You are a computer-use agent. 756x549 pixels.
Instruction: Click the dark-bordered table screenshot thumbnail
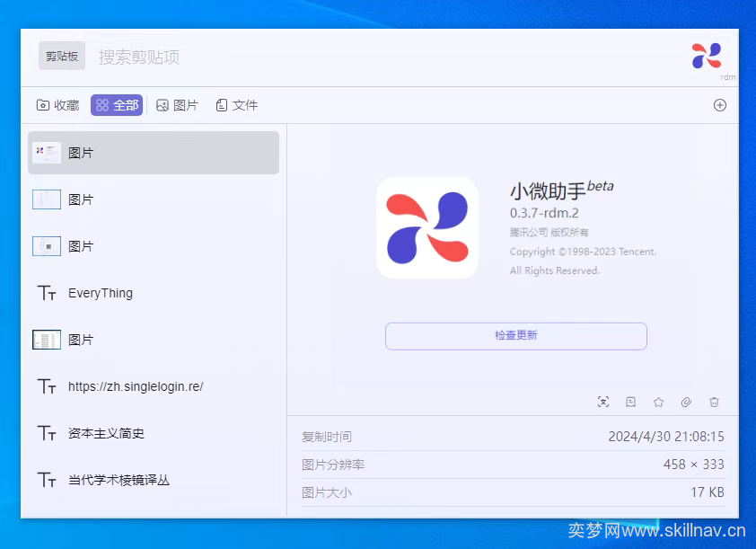(47, 340)
